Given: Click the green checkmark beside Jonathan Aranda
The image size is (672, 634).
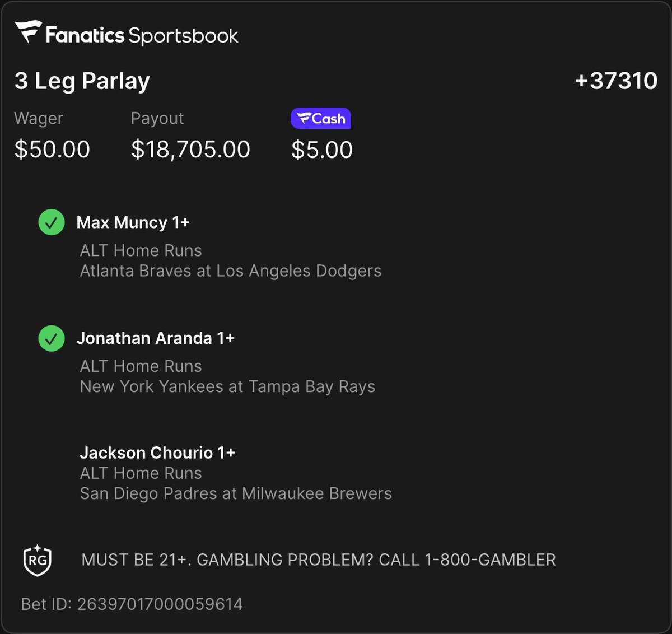Looking at the screenshot, I should [52, 338].
